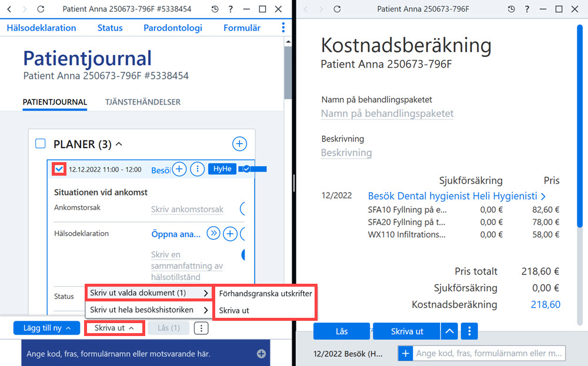
Task: Open Lägg till ny dropdown
Action: point(47,328)
